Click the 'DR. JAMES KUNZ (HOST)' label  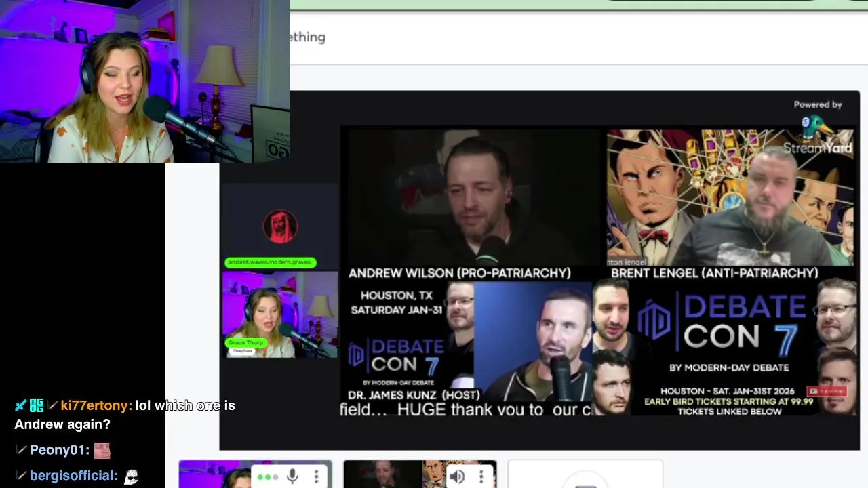[414, 394]
